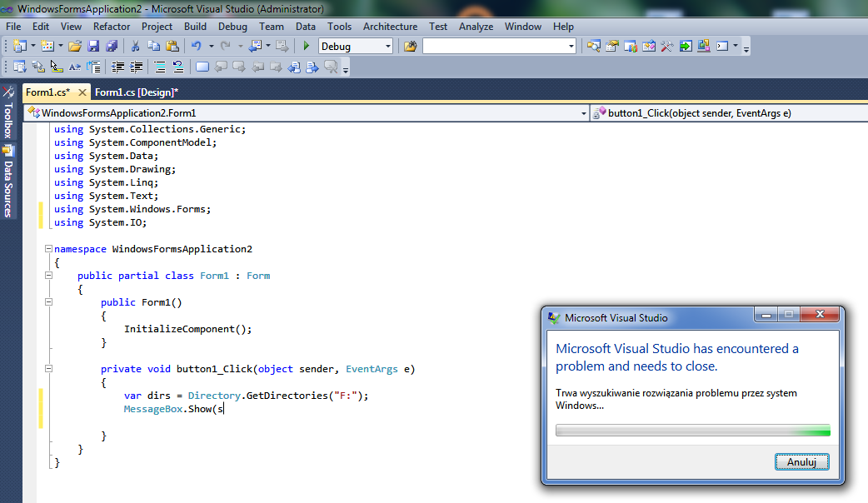
Task: Collapse the button1_Click method outline
Action: coord(48,369)
